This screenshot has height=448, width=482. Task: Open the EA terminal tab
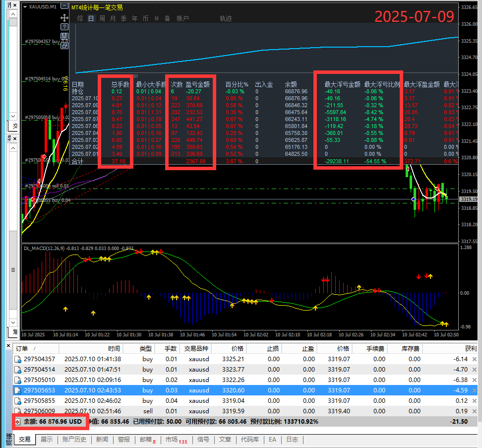(x=272, y=440)
